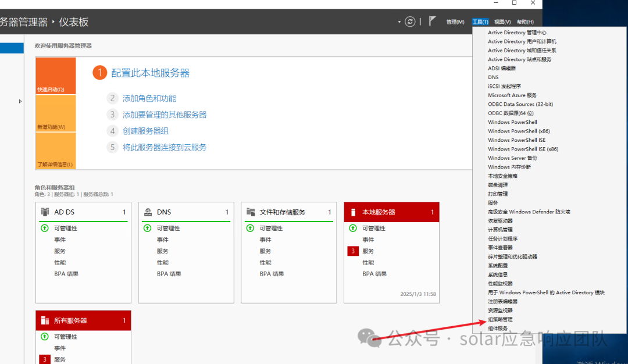This screenshot has height=364, width=628.
Task: Select the 新增功能(W) orange panel
Action: (55, 113)
